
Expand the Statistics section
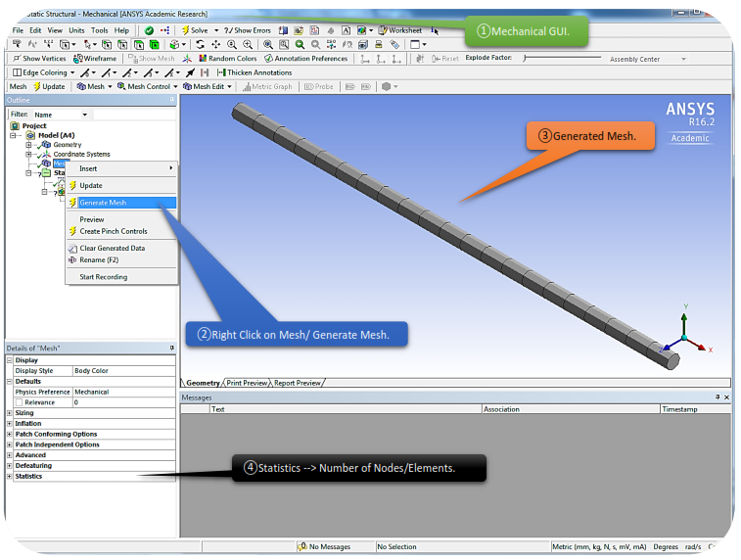(x=10, y=477)
